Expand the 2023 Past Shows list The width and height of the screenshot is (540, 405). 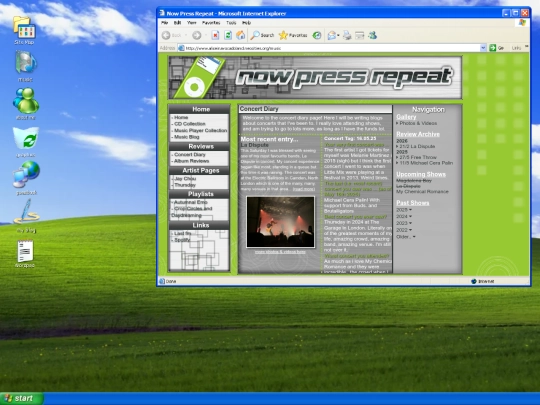(404, 223)
